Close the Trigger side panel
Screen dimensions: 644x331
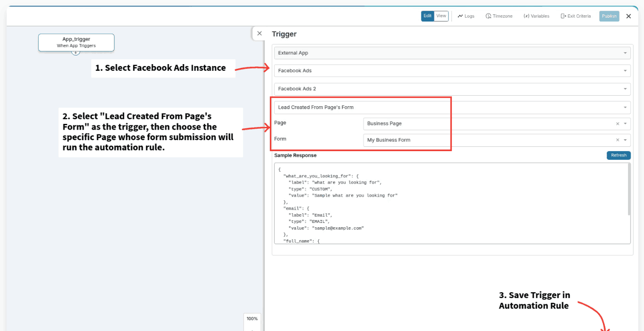click(x=259, y=33)
